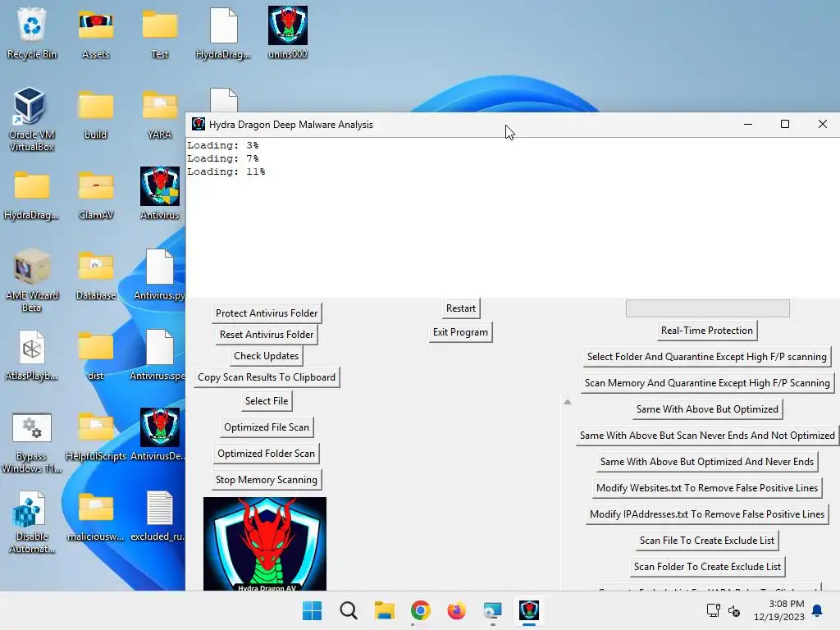The height and width of the screenshot is (630, 840).
Task: Click the Restart button
Action: pos(461,308)
